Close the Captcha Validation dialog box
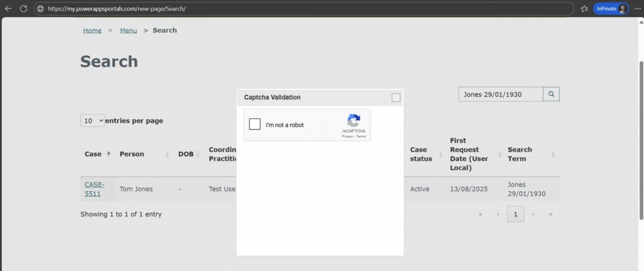 point(396,97)
